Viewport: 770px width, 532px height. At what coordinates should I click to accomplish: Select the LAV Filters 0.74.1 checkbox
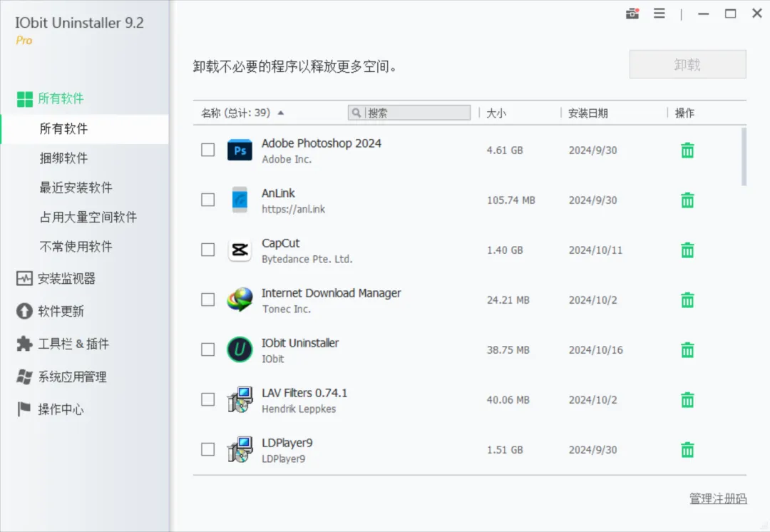(208, 399)
